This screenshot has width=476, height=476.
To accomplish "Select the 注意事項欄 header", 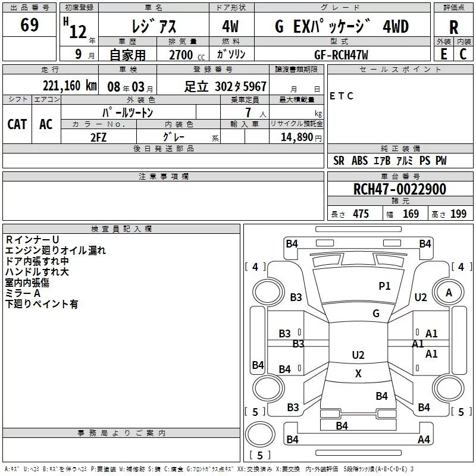I will point(163,176).
